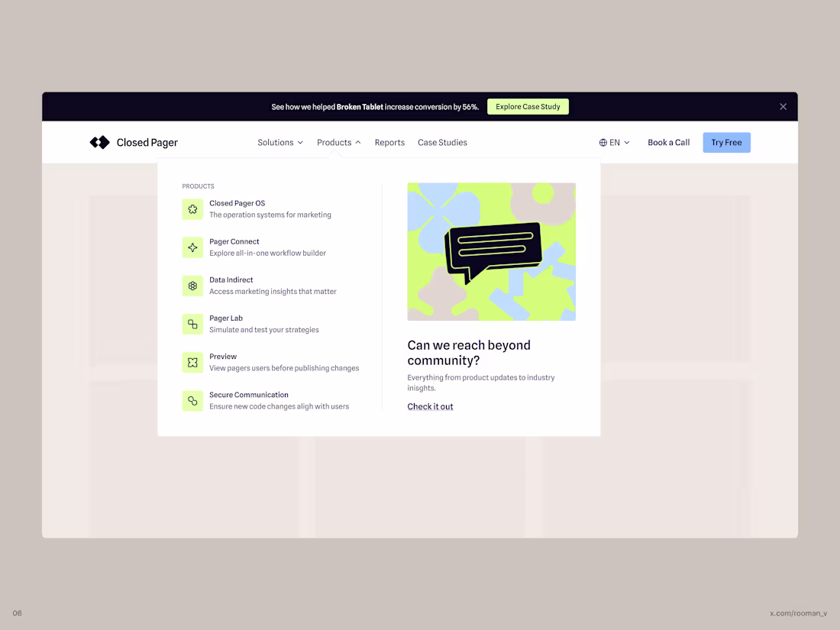Select the Closed Pager OS product icon
This screenshot has height=630, width=840.
coord(192,208)
